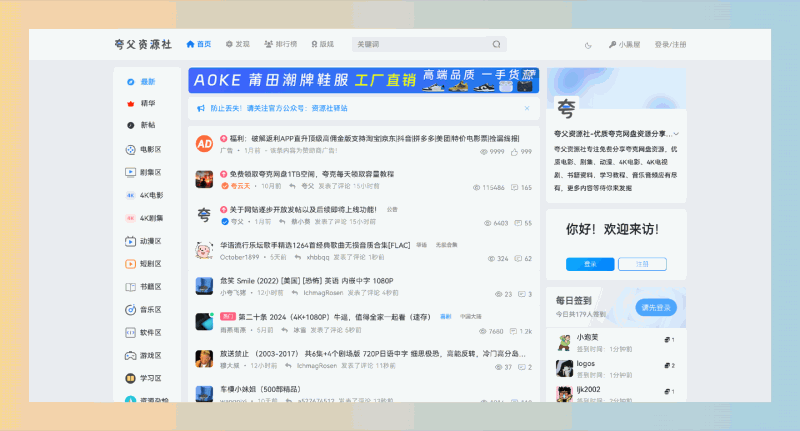Screen dimensions: 800x431
Task: Open the 免费领取夸克网盘1TB空间 post
Action: (312, 174)
